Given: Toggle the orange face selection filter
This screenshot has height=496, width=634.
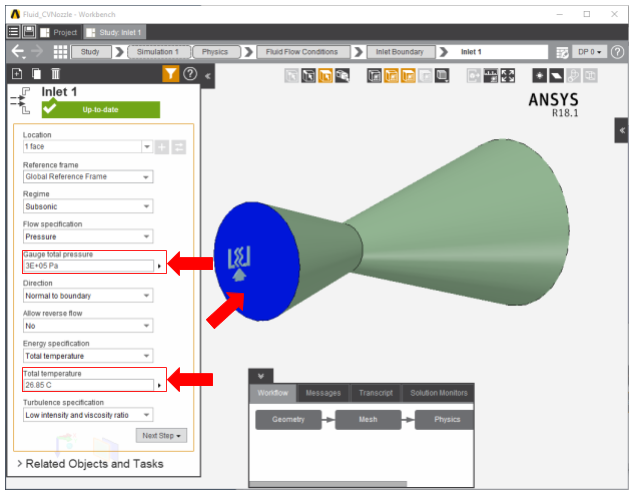Looking at the screenshot, I should (x=325, y=76).
